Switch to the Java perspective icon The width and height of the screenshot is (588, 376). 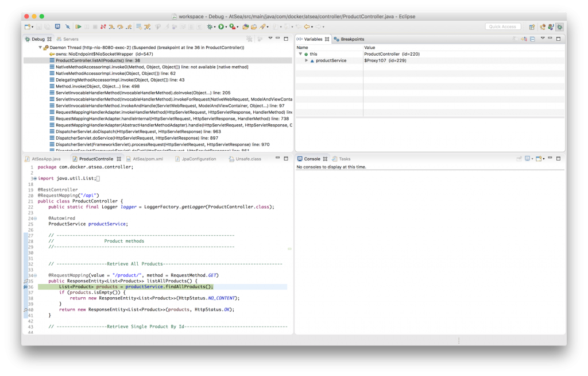550,26
